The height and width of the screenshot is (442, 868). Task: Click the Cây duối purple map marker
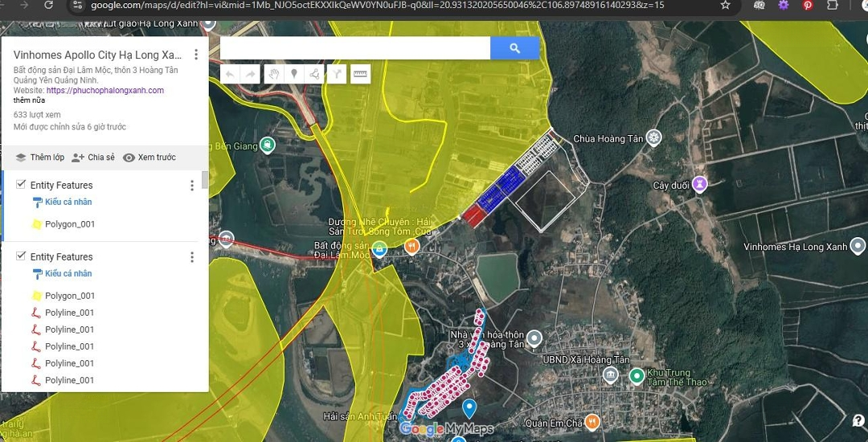[700, 184]
